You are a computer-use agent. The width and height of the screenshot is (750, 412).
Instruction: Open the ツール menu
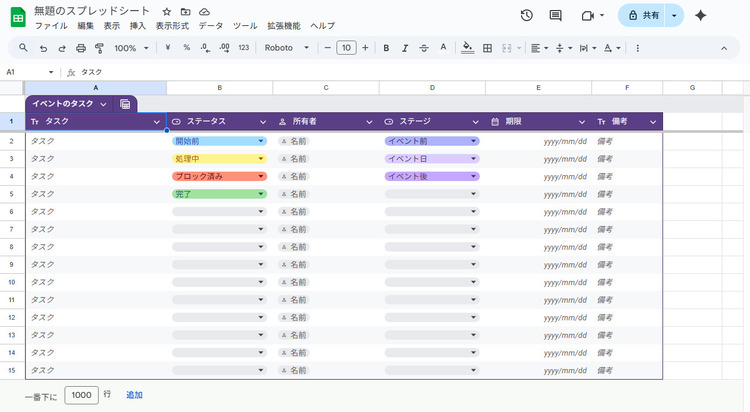(245, 26)
